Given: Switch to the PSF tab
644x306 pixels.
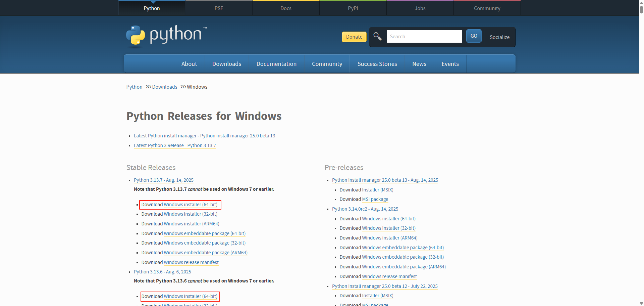Looking at the screenshot, I should click(x=218, y=8).
